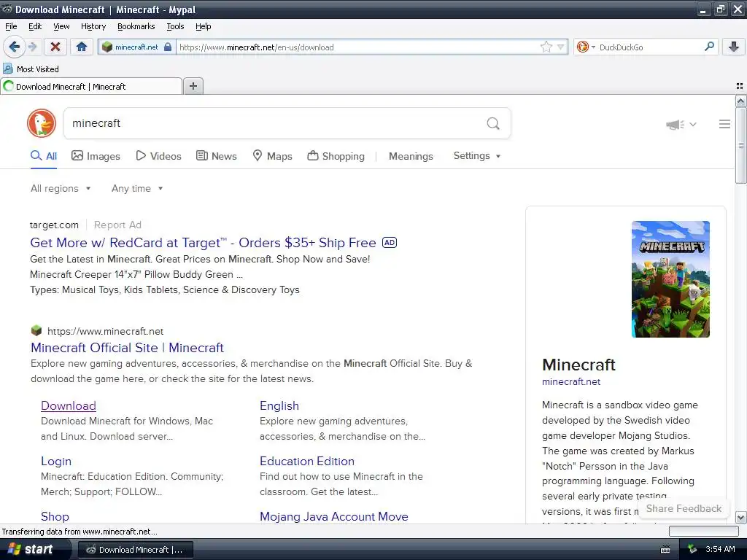This screenshot has width=747, height=560.
Task: Click the network tray icon
Action: [x=692, y=549]
